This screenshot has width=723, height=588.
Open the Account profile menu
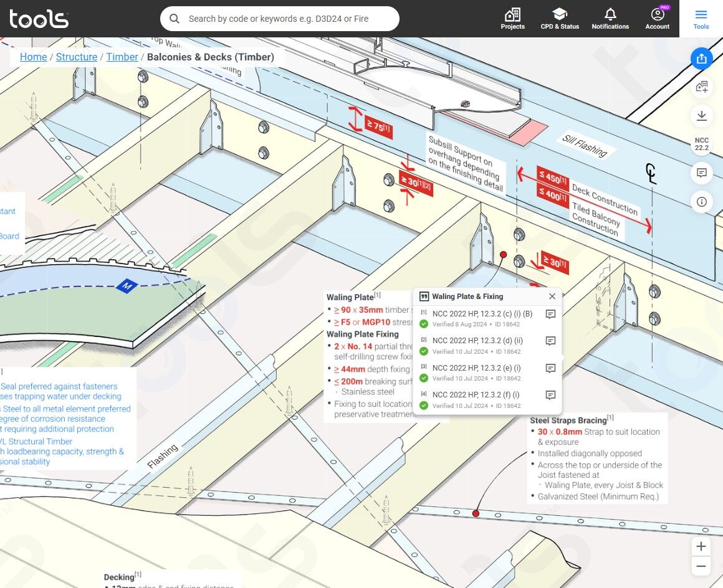pos(657,18)
